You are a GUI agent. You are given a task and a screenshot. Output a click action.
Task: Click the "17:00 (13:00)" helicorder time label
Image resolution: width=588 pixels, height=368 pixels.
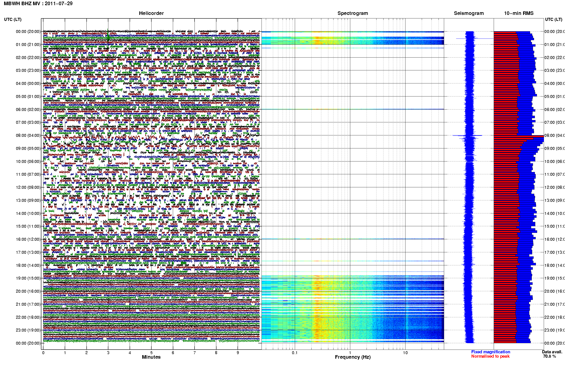tap(28, 252)
